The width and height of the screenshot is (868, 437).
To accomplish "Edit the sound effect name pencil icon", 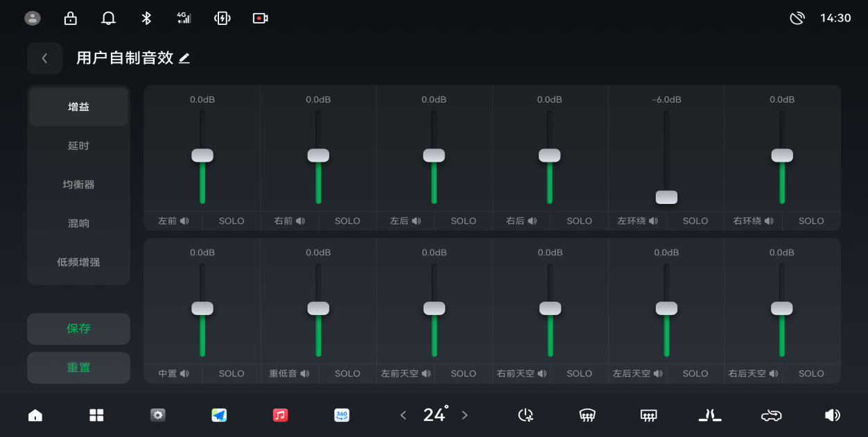I will (x=184, y=58).
